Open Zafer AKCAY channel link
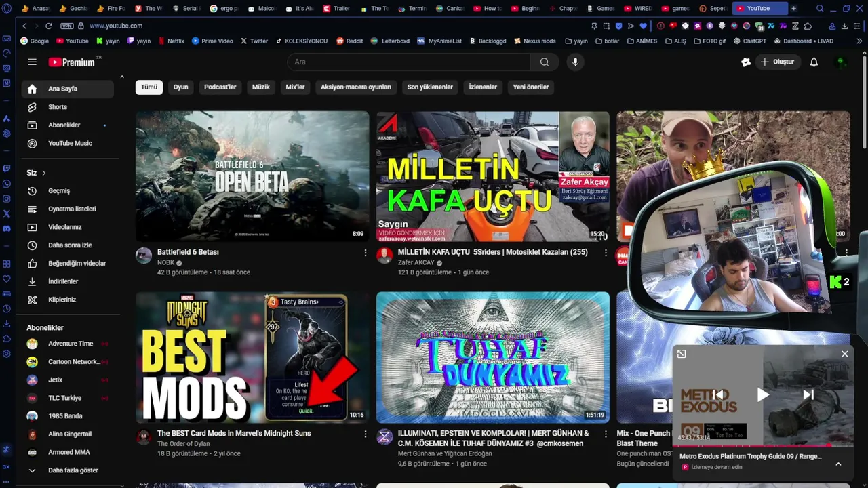 point(416,262)
